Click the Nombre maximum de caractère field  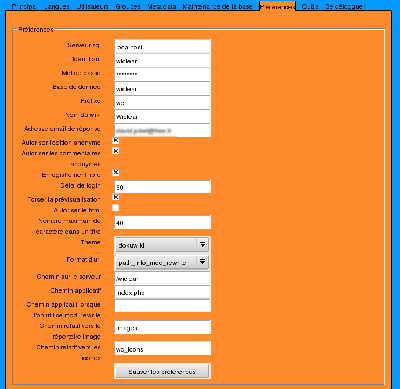(162, 222)
